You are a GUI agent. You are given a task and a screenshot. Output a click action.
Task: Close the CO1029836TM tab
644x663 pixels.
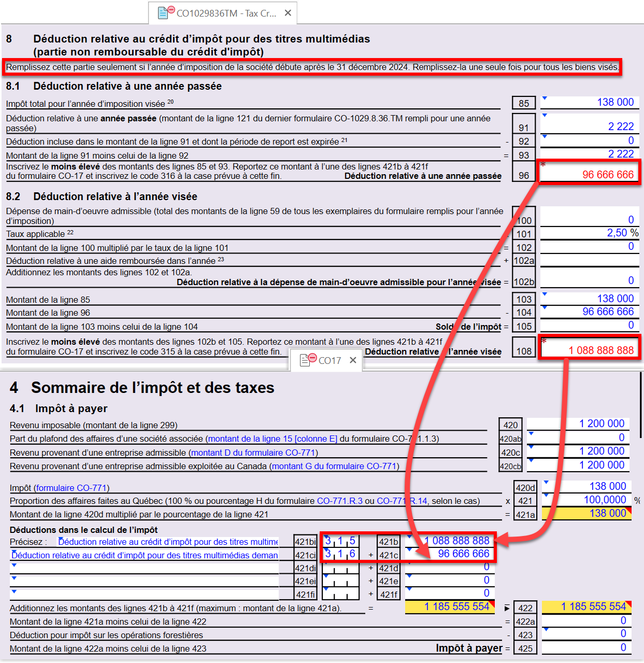288,13
